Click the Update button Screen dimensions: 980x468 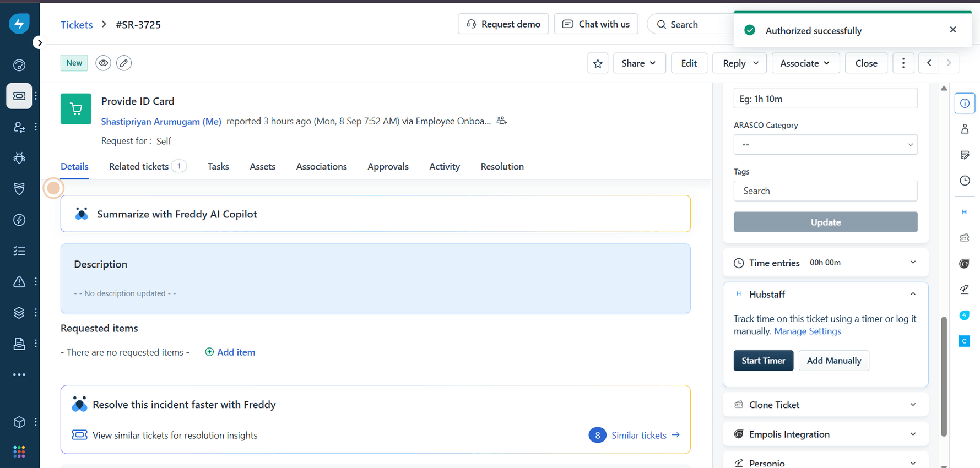(x=825, y=222)
